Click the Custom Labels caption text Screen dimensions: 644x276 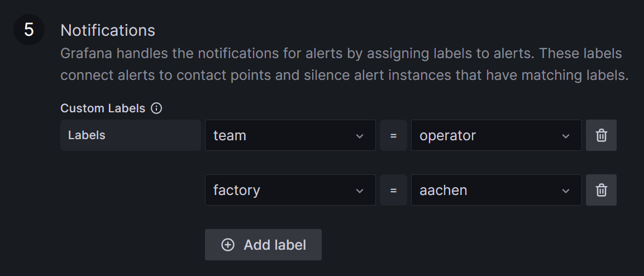coord(103,108)
